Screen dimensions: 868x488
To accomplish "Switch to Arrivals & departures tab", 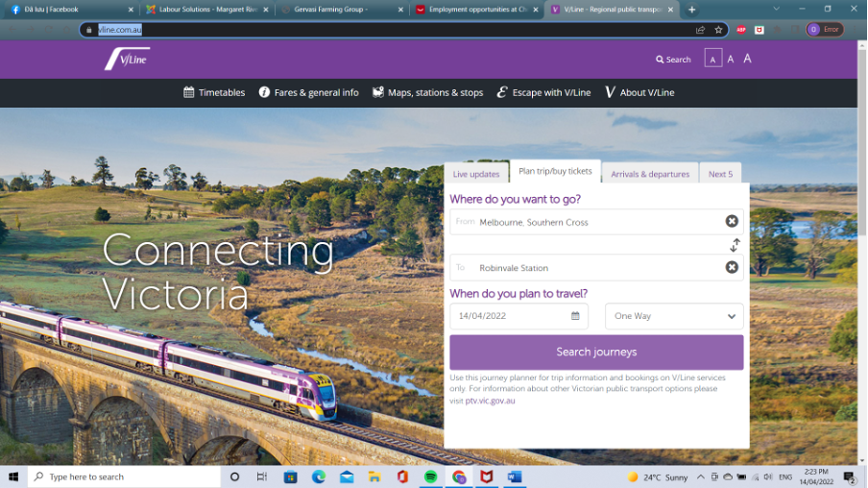I will pos(650,174).
